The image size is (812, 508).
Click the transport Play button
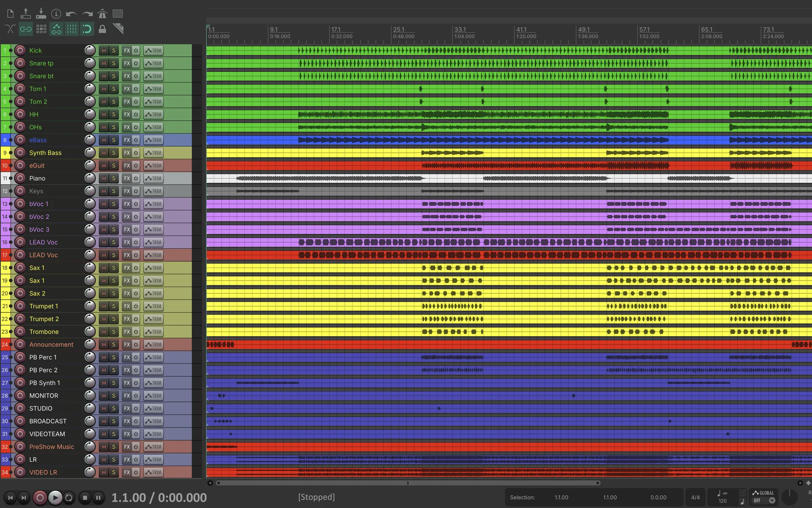click(x=55, y=498)
